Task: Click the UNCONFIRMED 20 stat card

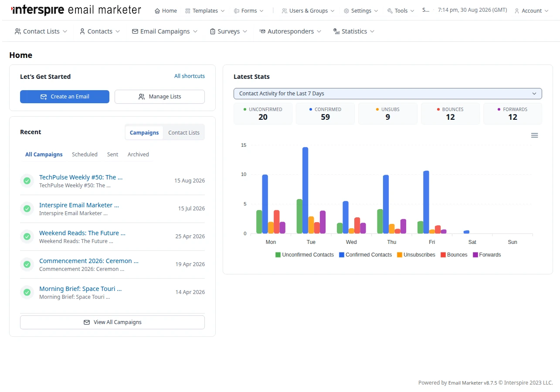Action: 263,114
